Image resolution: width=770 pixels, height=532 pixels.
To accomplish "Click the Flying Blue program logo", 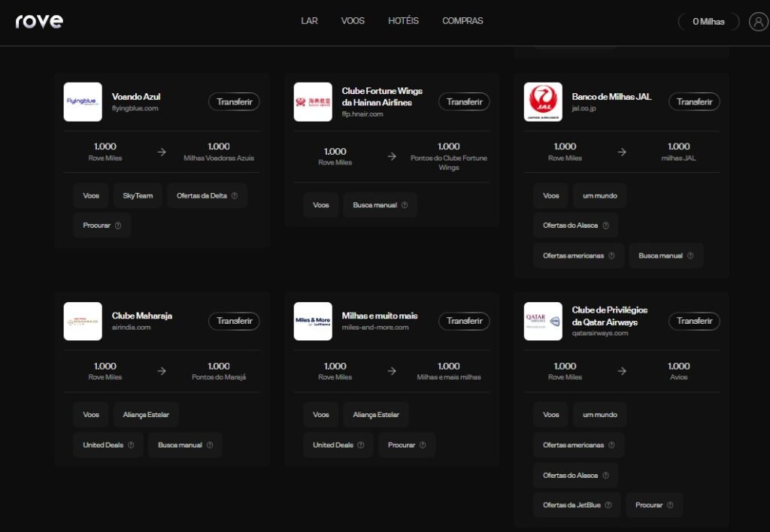I will pyautogui.click(x=83, y=102).
